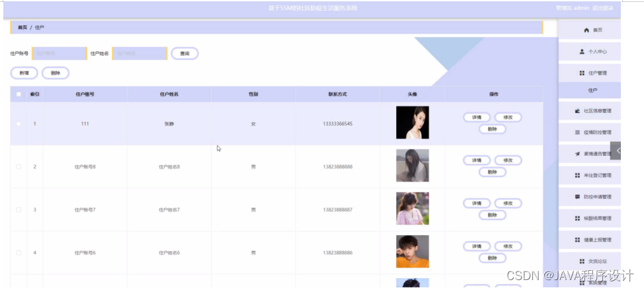The width and height of the screenshot is (644, 288).
Task: Select phone number 13823888888
Action: [x=338, y=166]
